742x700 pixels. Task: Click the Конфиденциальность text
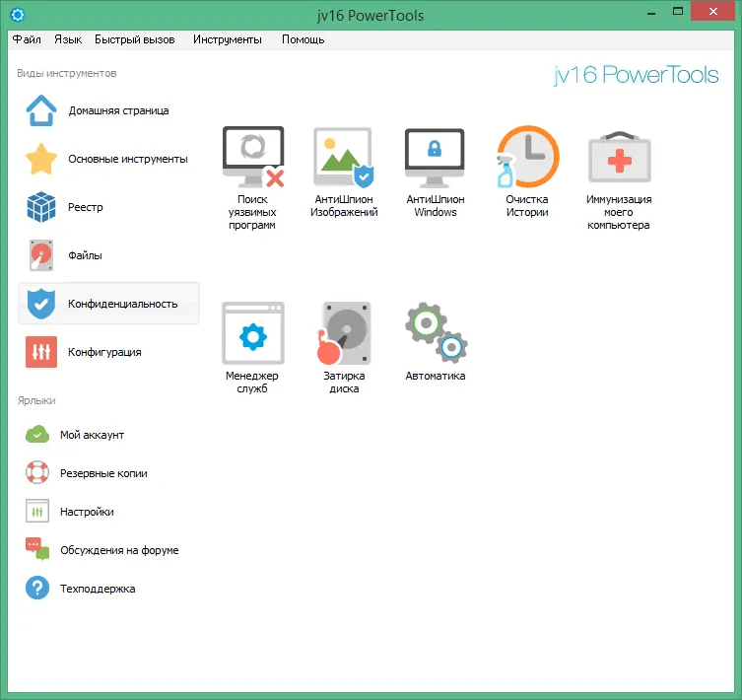pos(122,304)
